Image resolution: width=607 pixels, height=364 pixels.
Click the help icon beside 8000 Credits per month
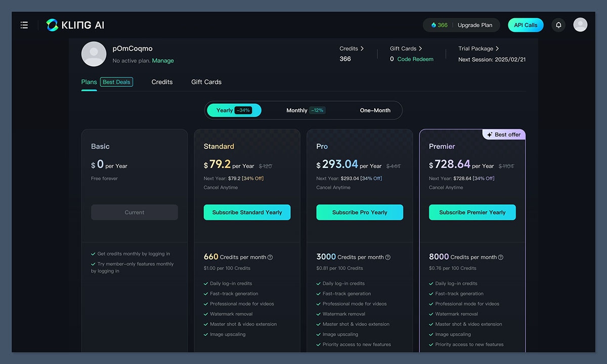click(500, 257)
